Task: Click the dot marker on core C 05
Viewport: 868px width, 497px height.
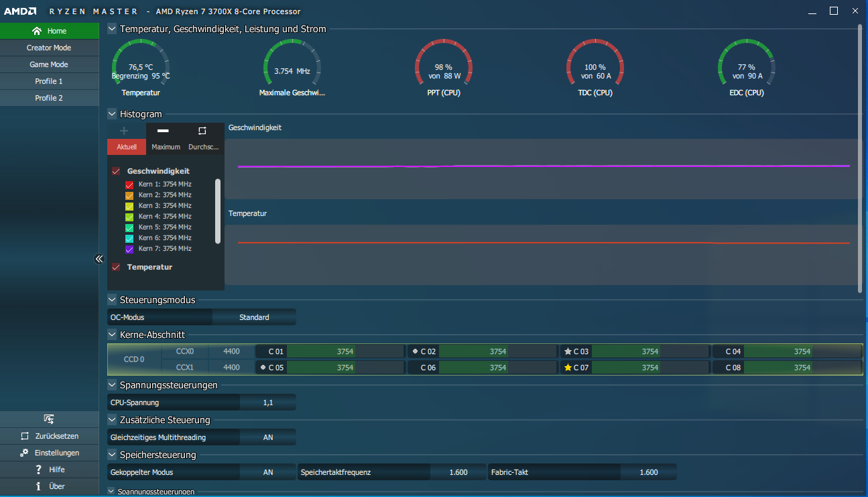Action: coord(263,368)
